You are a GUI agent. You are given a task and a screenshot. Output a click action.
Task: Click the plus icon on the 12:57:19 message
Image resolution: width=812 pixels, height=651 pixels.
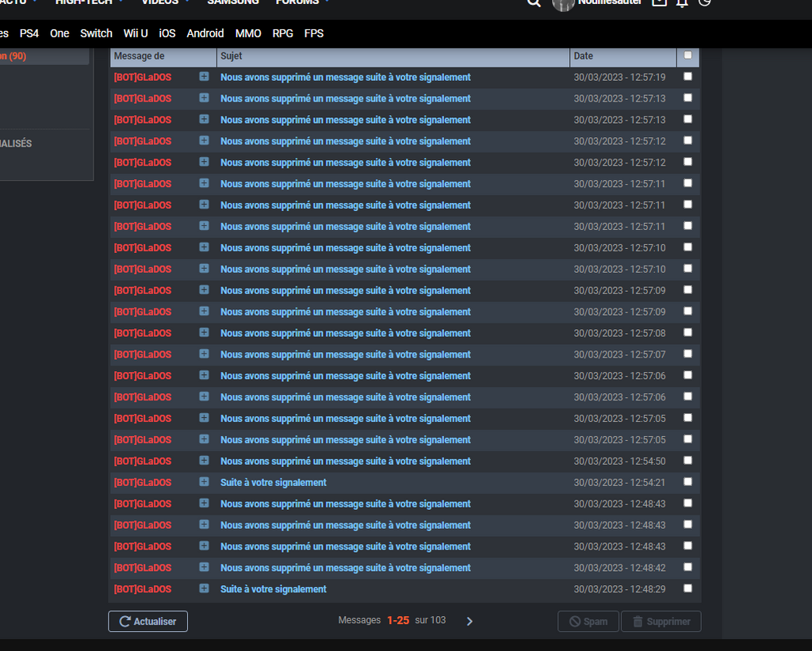(204, 77)
